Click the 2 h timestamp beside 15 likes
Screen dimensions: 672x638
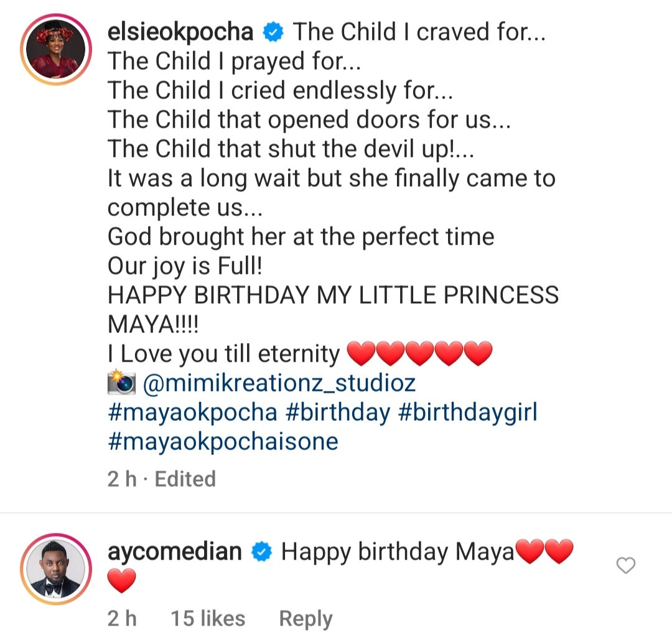122,618
